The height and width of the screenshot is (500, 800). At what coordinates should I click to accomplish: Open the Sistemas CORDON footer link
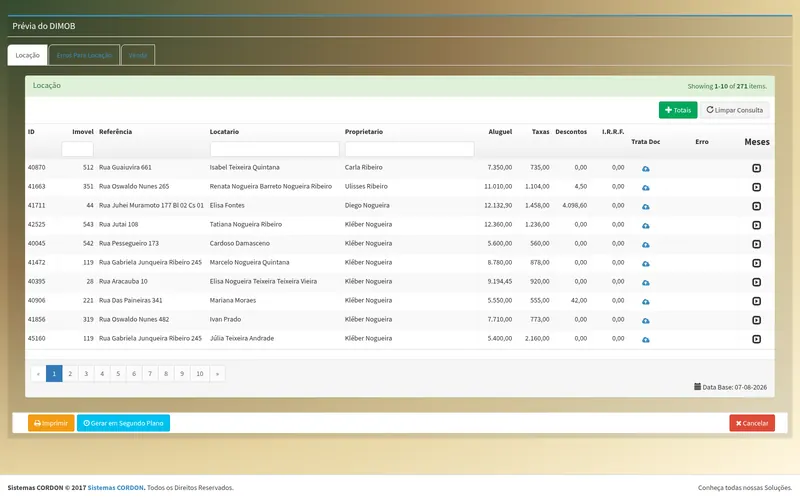(x=116, y=488)
